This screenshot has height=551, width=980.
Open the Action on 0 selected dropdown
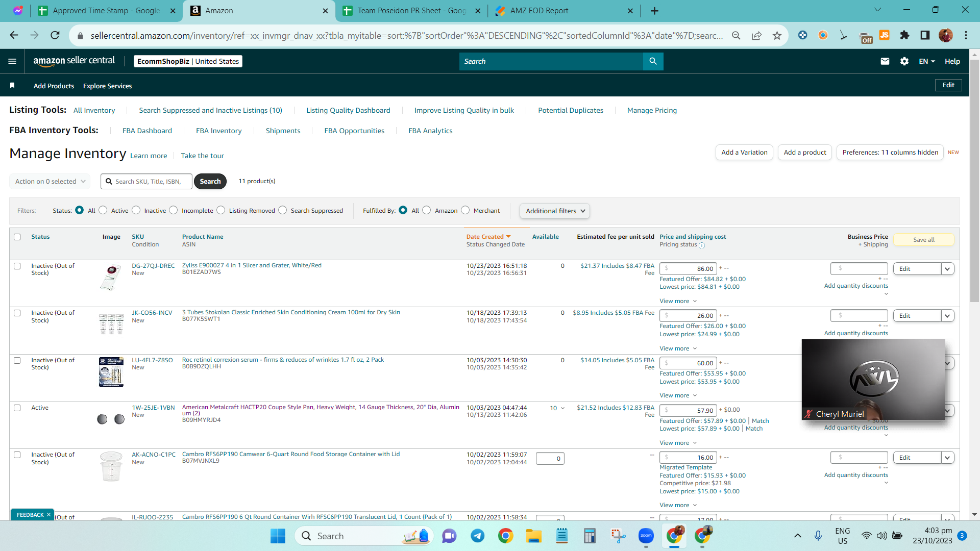50,181
